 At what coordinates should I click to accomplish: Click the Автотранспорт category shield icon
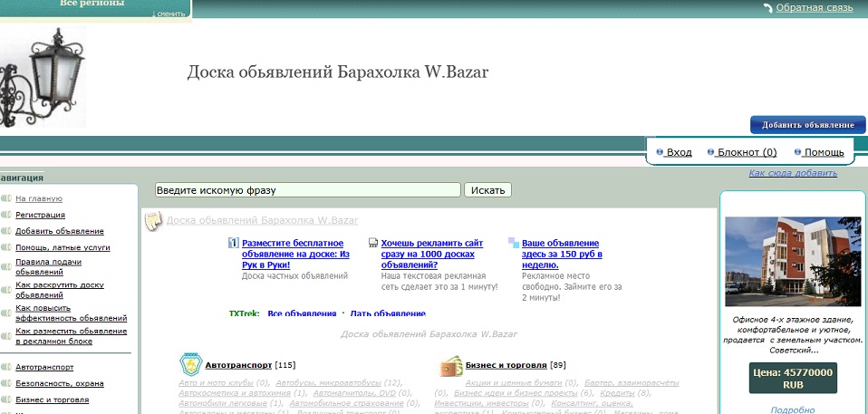pyautogui.click(x=190, y=364)
